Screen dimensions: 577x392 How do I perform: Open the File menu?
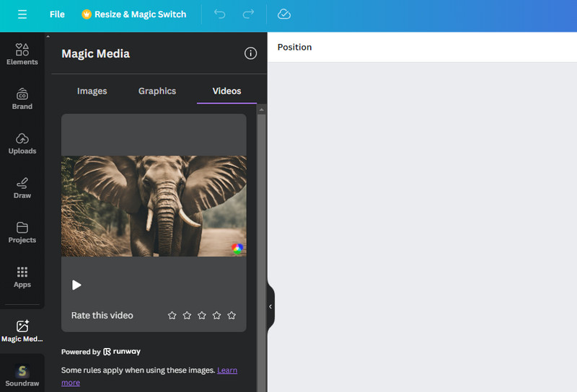coord(57,14)
